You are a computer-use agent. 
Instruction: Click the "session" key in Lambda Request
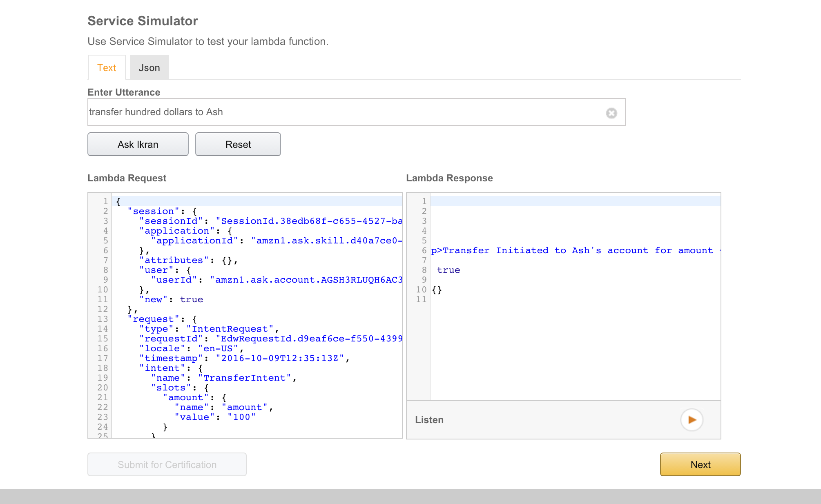point(154,211)
